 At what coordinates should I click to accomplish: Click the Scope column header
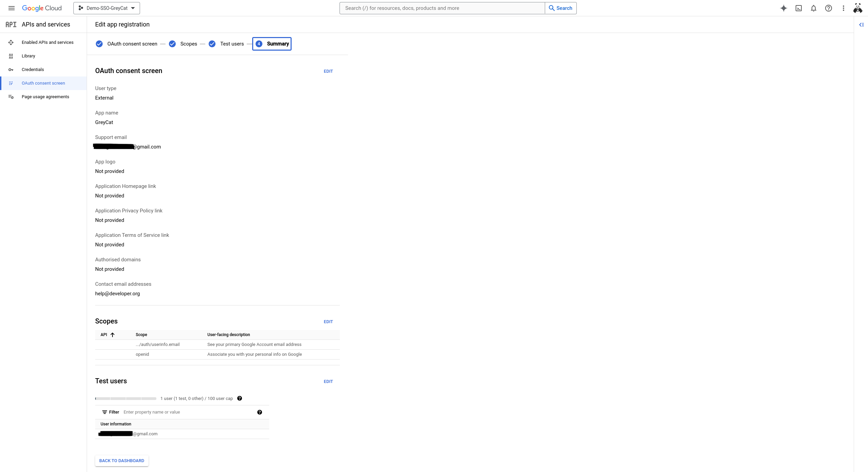(x=141, y=335)
